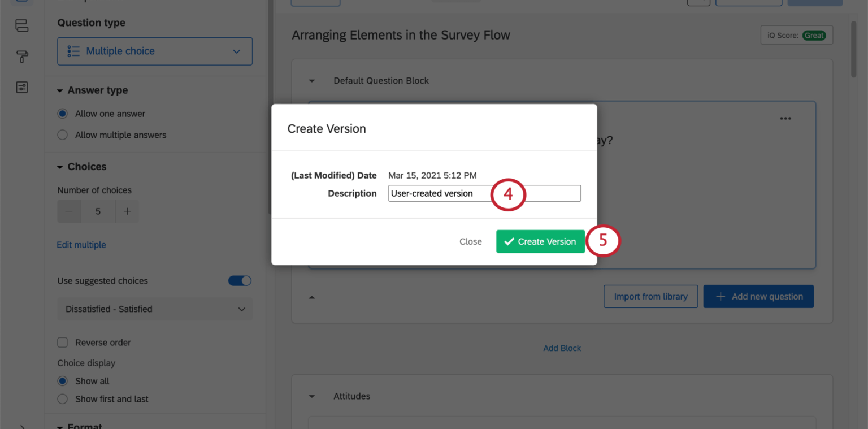Disable the Use suggested choices toggle
This screenshot has height=429, width=868.
(x=240, y=280)
